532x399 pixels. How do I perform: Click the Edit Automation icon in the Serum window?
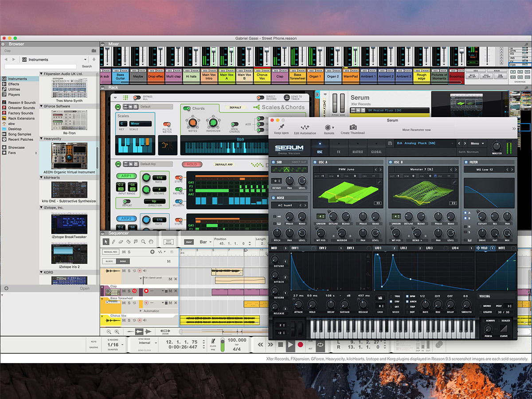click(x=305, y=127)
